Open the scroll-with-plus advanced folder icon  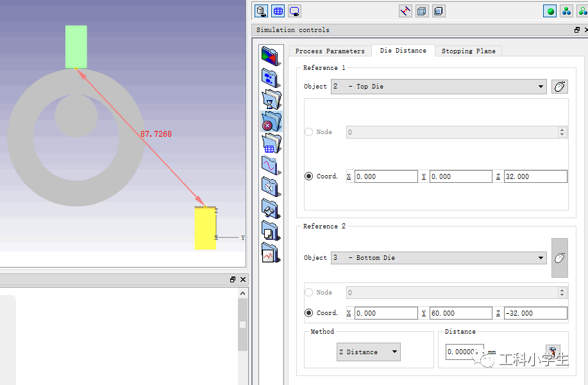coord(271,209)
